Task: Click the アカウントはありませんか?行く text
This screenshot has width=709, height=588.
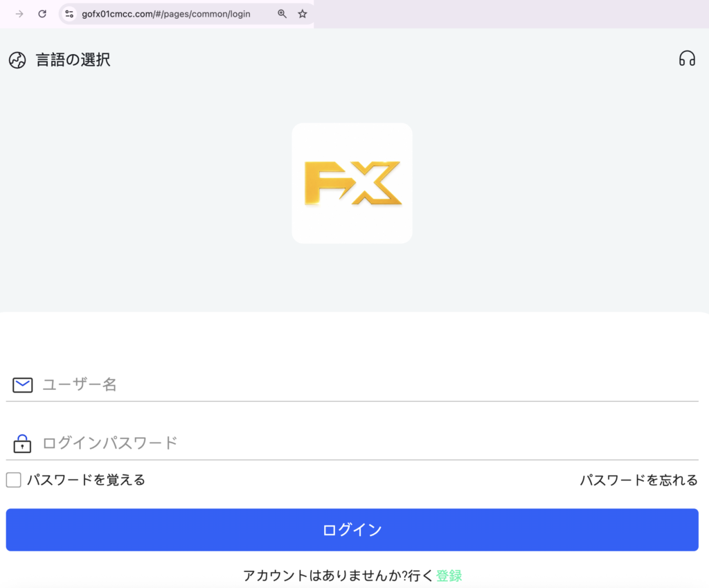Action: pyautogui.click(x=338, y=576)
